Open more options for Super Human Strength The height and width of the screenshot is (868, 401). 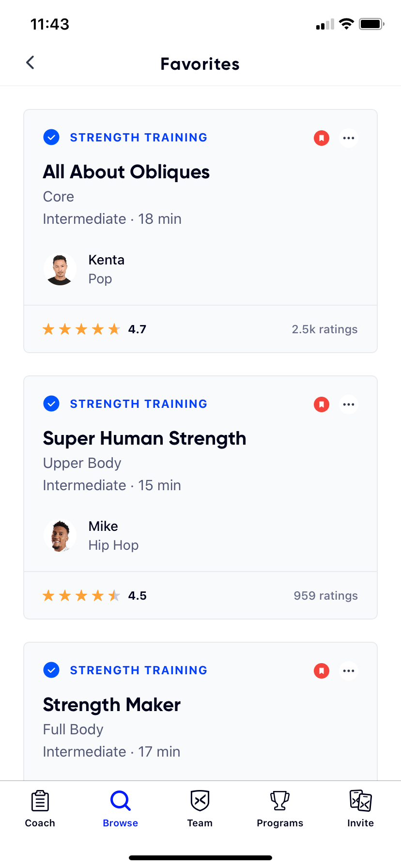coord(349,404)
